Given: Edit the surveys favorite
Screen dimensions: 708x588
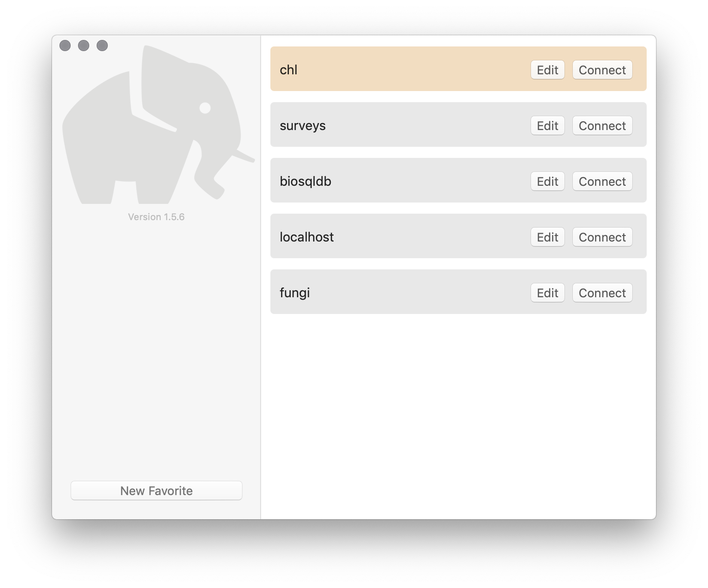Looking at the screenshot, I should 547,125.
